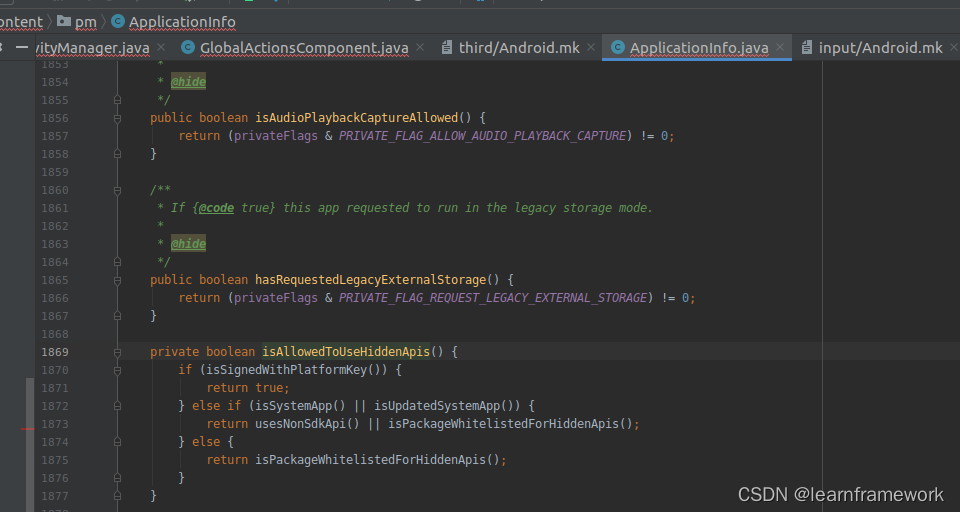Click the pm folder breadcrumb

click(x=86, y=22)
